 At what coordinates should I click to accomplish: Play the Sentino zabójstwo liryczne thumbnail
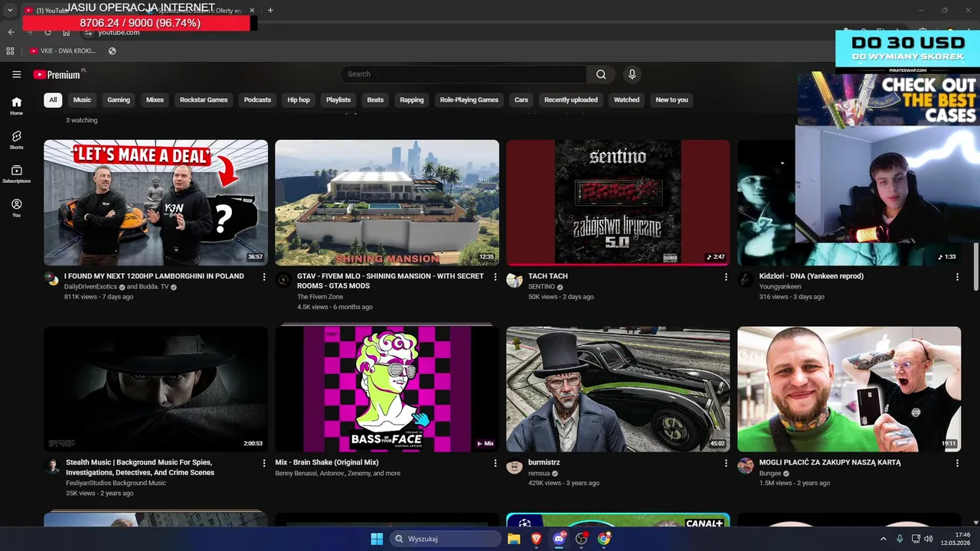618,203
